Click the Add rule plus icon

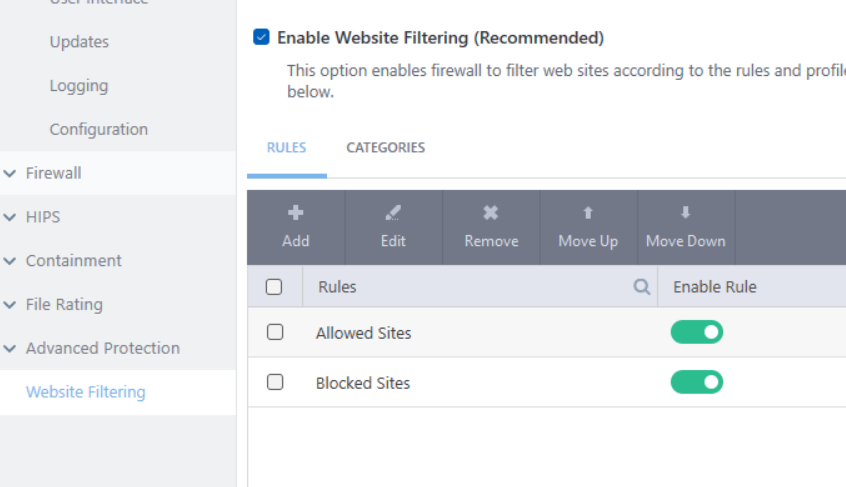coord(296,213)
